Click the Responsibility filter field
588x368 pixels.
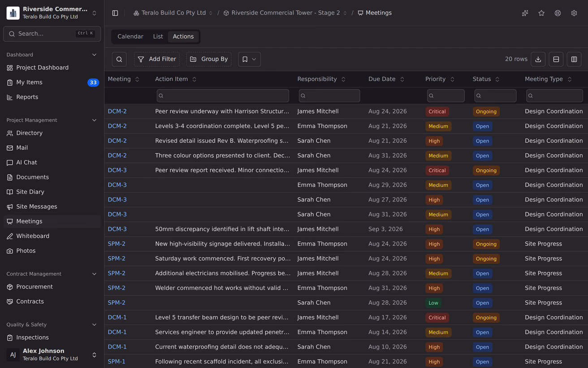pyautogui.click(x=329, y=96)
